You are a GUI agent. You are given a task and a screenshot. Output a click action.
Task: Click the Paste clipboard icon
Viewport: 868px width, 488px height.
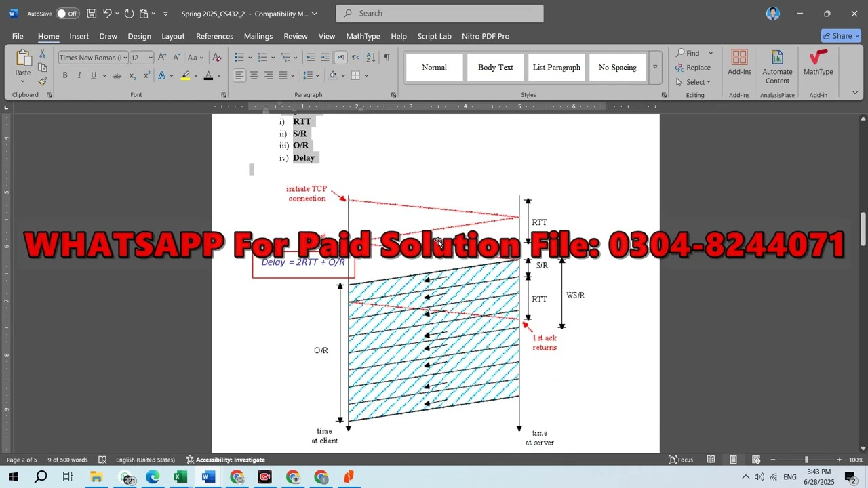click(x=23, y=59)
